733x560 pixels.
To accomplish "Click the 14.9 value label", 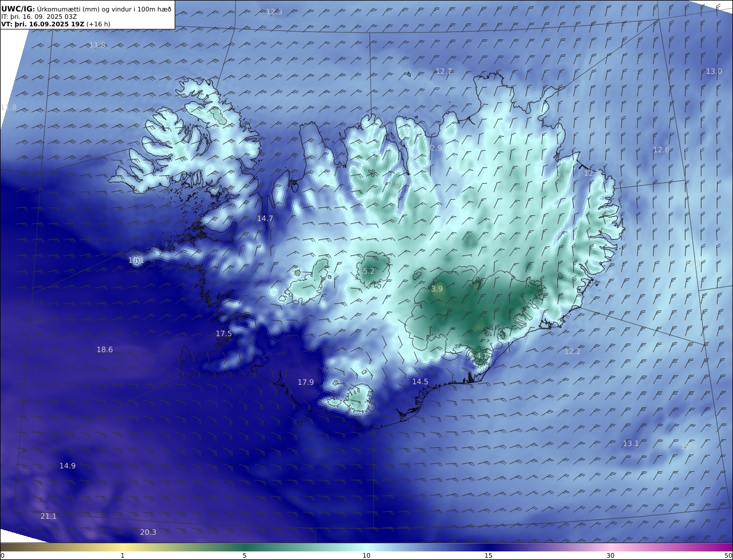I will pyautogui.click(x=67, y=466).
